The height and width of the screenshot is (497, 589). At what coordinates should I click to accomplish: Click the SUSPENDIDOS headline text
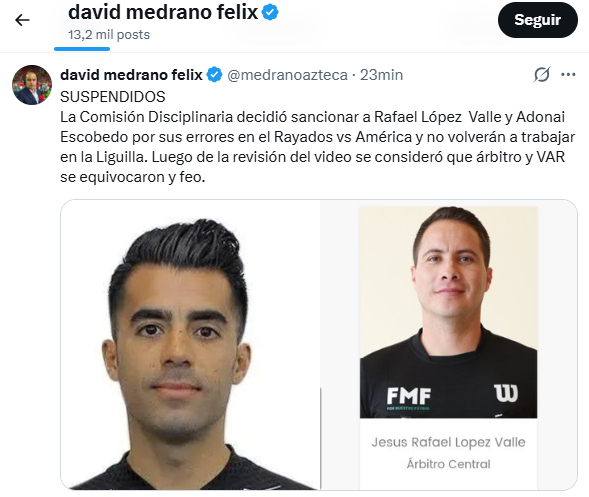point(113,97)
